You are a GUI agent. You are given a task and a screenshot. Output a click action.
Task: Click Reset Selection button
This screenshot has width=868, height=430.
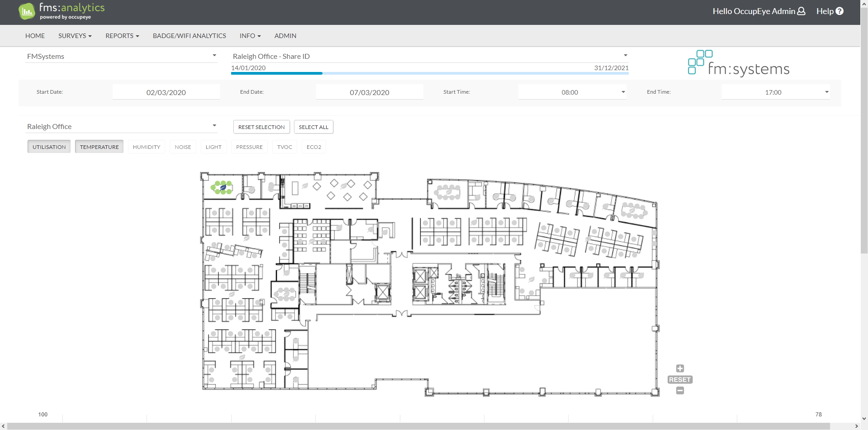261,127
